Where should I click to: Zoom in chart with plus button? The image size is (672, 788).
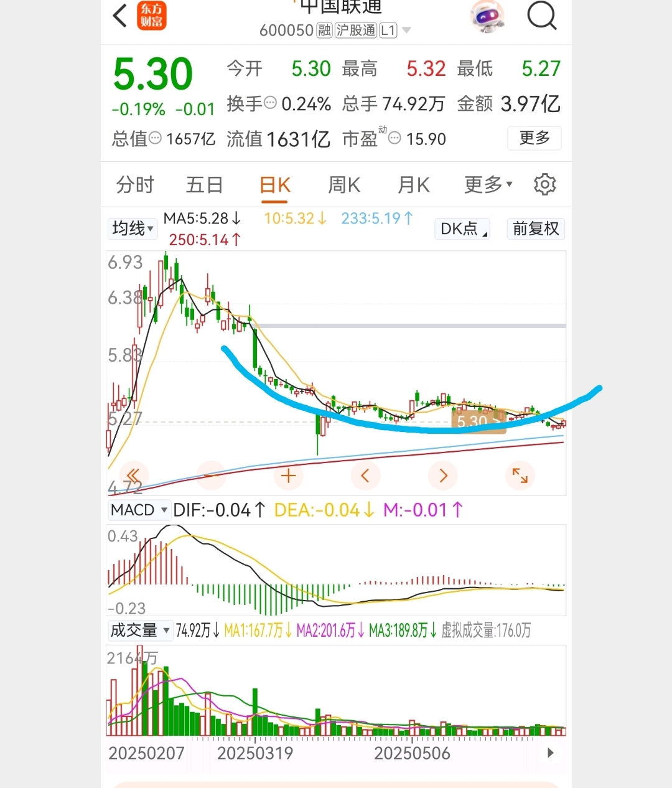tap(288, 476)
